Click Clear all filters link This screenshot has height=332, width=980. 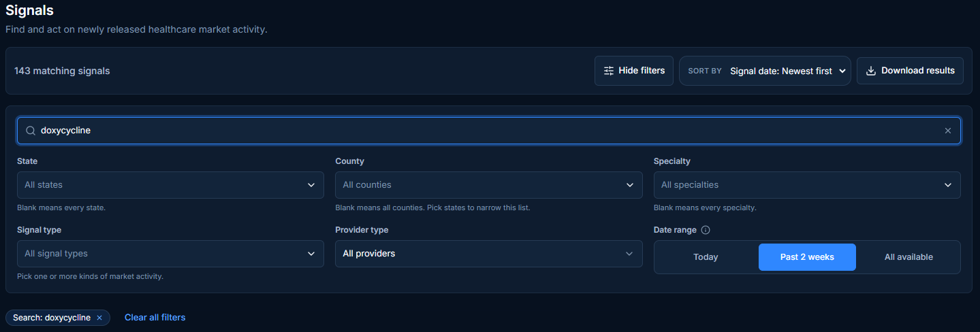(155, 318)
